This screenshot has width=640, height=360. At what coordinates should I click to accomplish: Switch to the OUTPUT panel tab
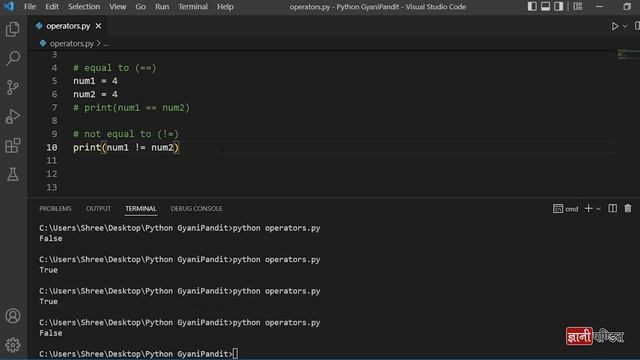pyautogui.click(x=98, y=209)
